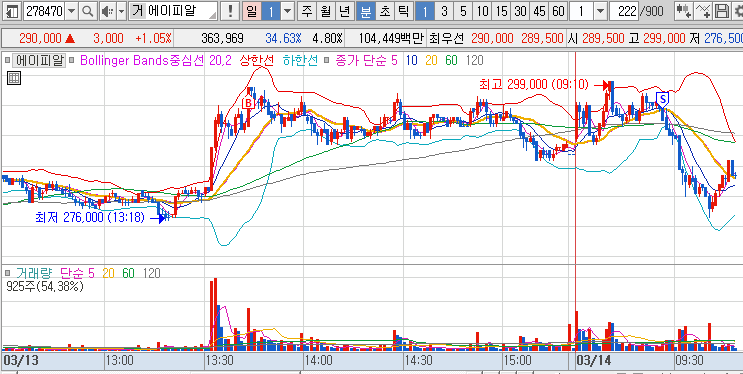743x374 pixels.
Task: Save chart settings with the floppy disk icon
Action: pyautogui.click(x=722, y=11)
